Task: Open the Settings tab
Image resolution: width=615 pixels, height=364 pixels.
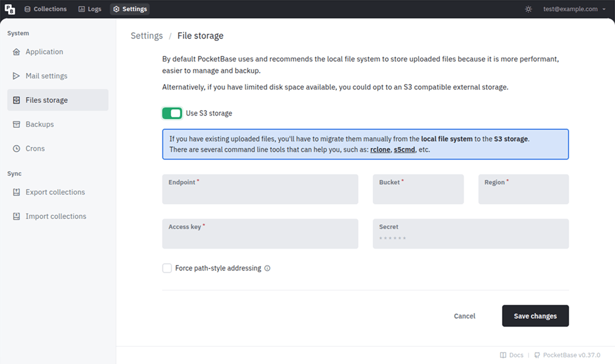Action: (130, 9)
